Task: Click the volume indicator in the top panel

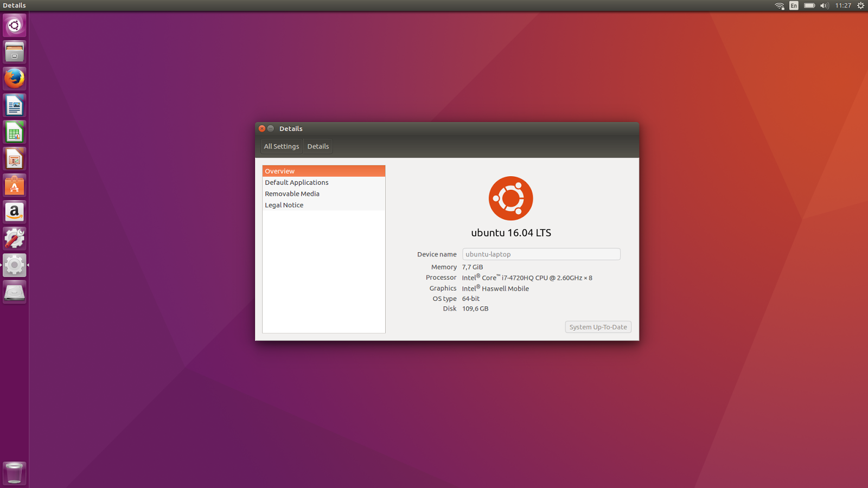Action: (x=825, y=5)
